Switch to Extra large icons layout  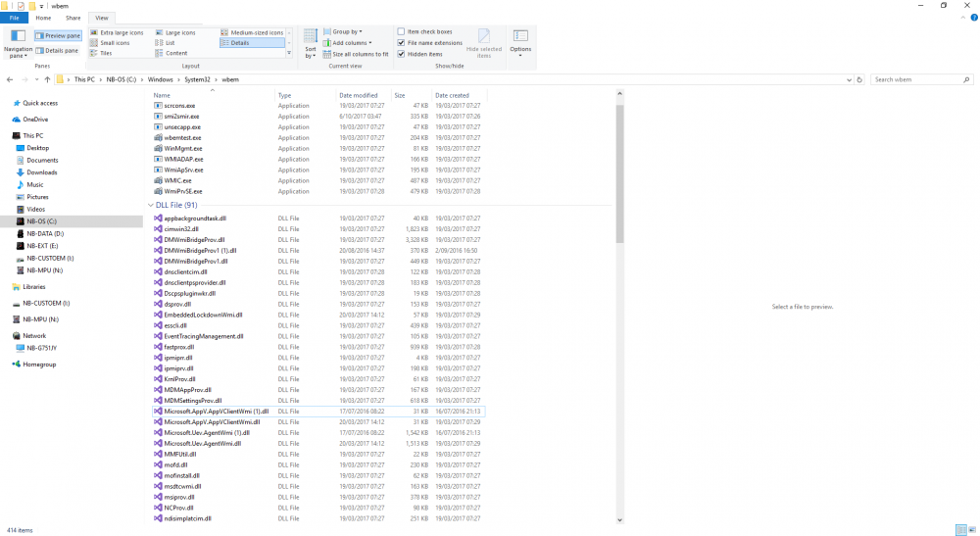[x=122, y=32]
